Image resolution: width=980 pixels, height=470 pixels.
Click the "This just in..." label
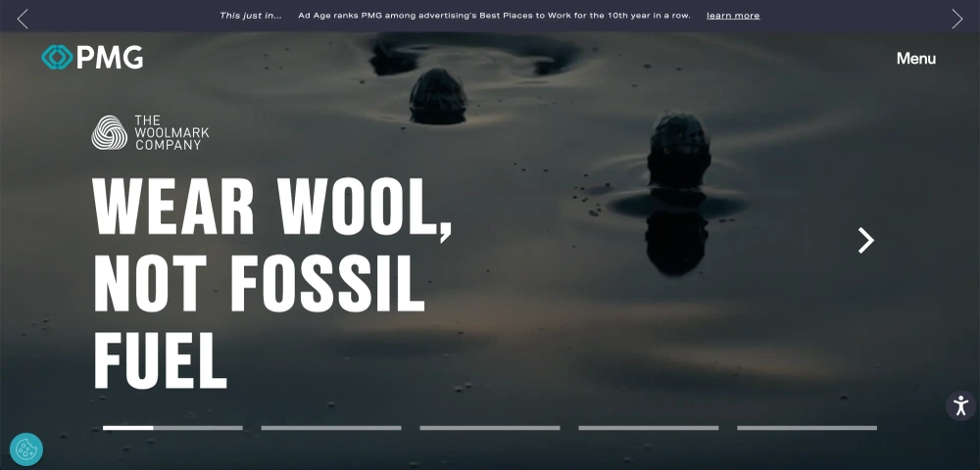pyautogui.click(x=250, y=16)
